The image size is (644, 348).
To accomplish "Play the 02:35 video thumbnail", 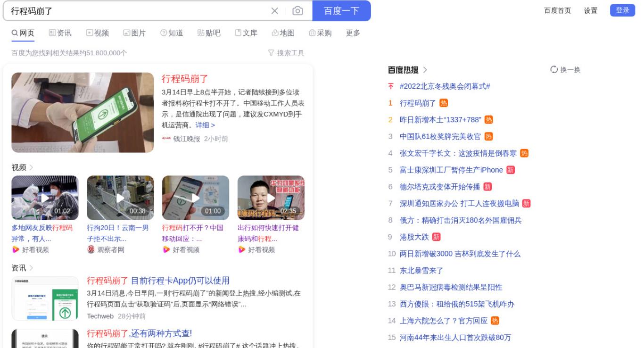I will pos(271,198).
